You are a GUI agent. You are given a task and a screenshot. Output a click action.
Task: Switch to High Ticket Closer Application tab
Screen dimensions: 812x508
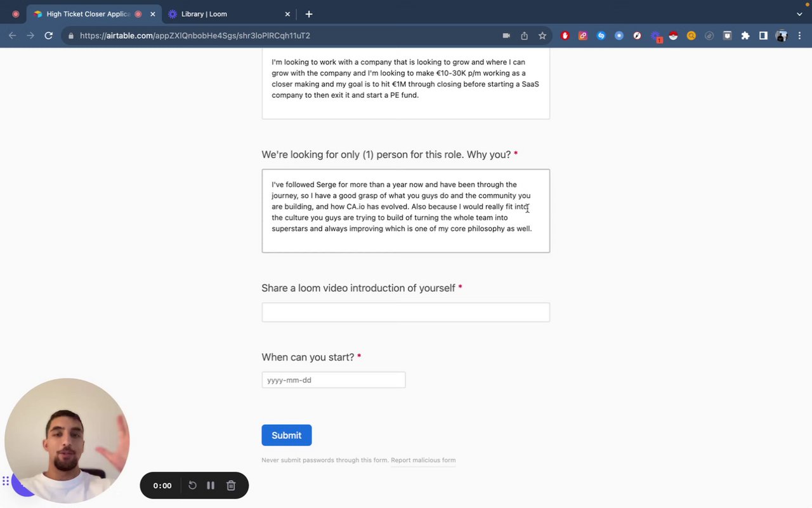pyautogui.click(x=89, y=14)
